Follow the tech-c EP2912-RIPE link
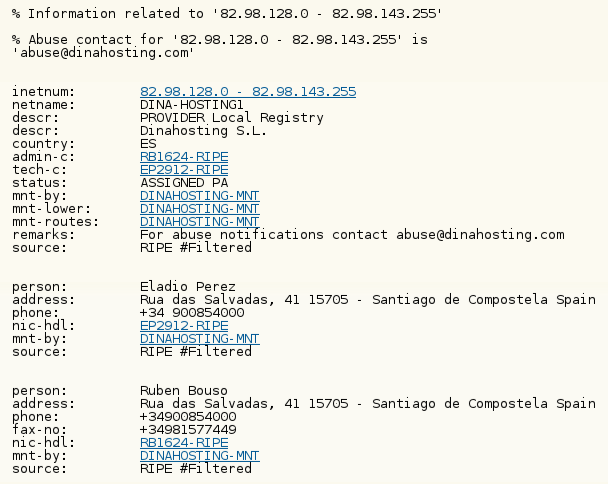 click(x=184, y=170)
